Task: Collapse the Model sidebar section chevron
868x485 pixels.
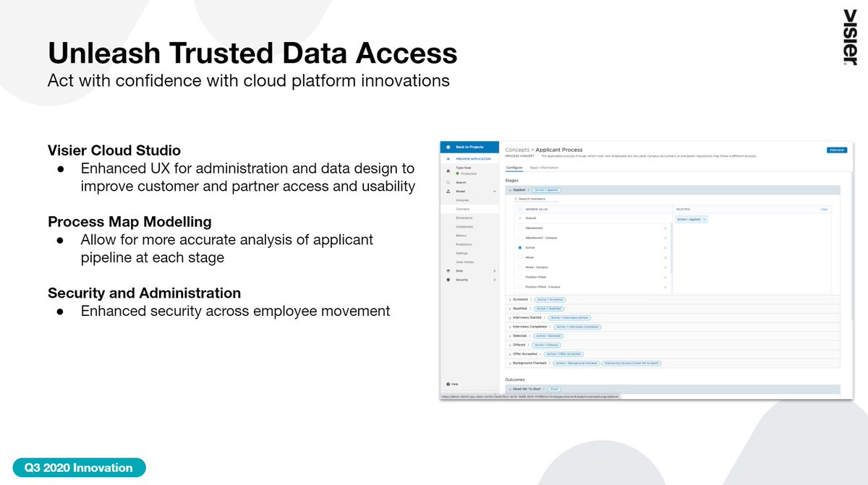Action: (x=495, y=192)
